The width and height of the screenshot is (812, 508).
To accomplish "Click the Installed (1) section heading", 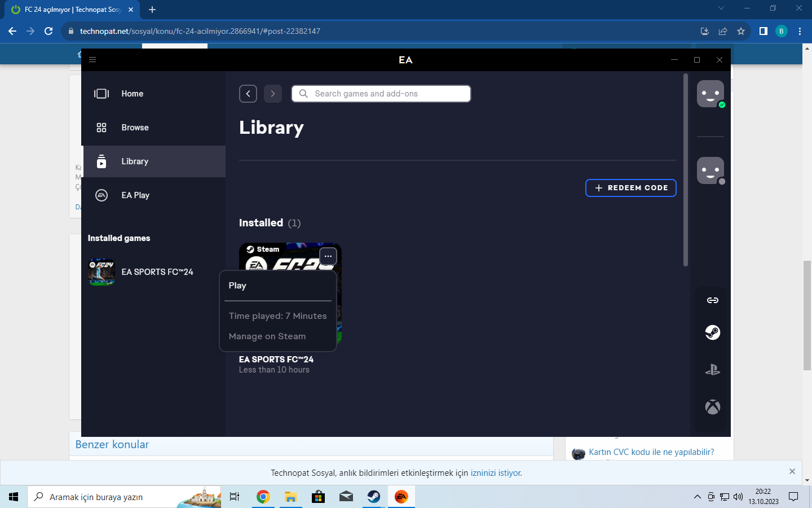I will pyautogui.click(x=270, y=223).
